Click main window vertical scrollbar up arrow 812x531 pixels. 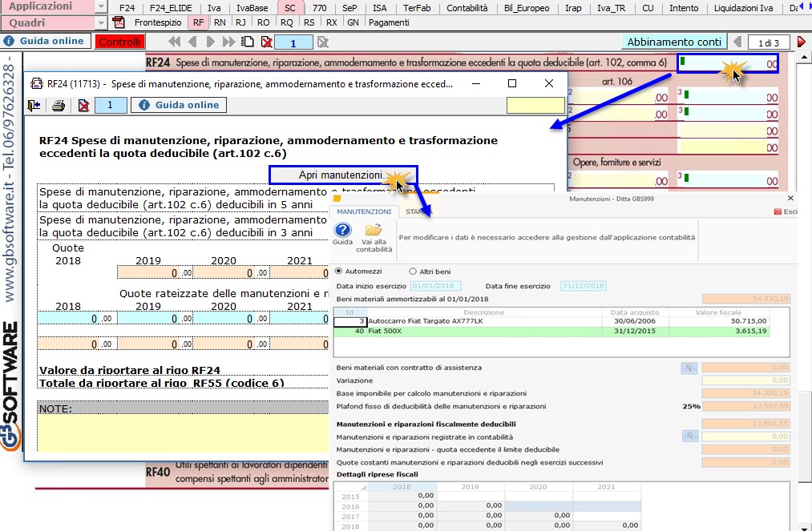pyautogui.click(x=804, y=57)
